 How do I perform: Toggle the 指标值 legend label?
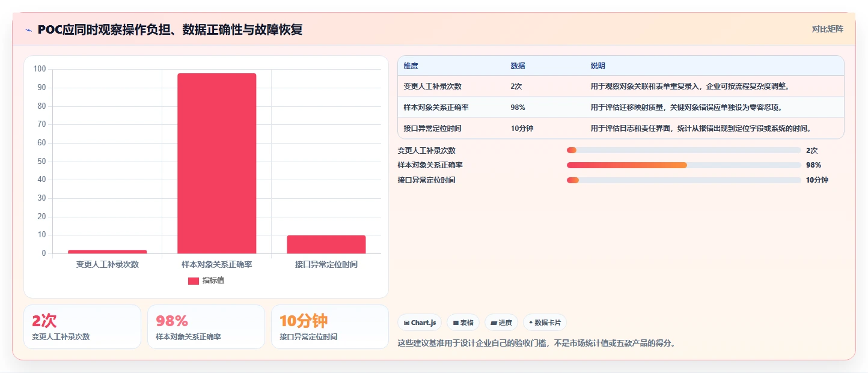213,281
